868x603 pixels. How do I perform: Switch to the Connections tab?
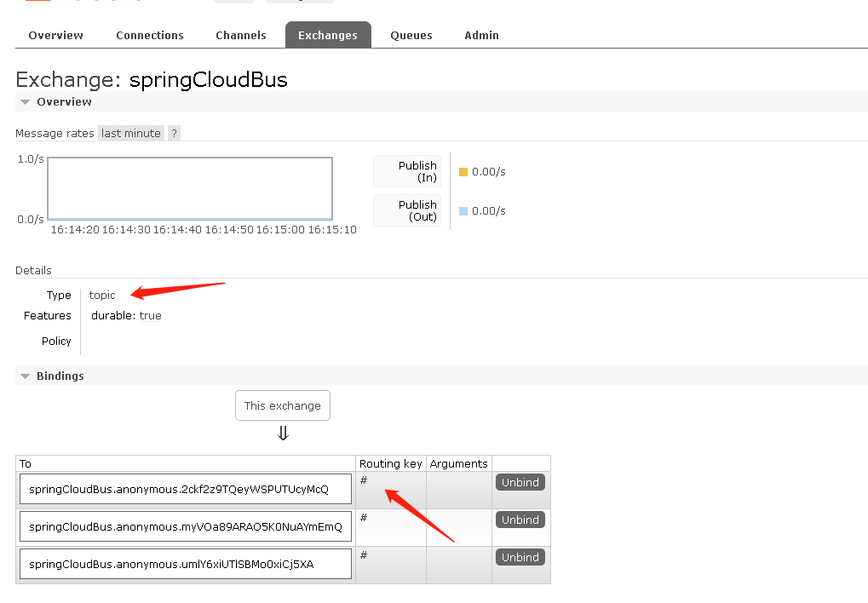pos(149,36)
